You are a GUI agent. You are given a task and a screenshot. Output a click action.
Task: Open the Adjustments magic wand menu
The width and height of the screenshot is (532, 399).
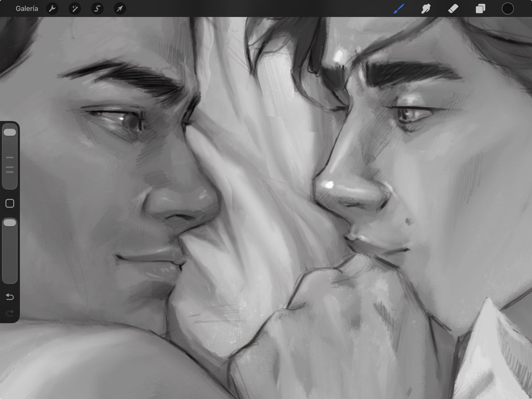pyautogui.click(x=74, y=8)
